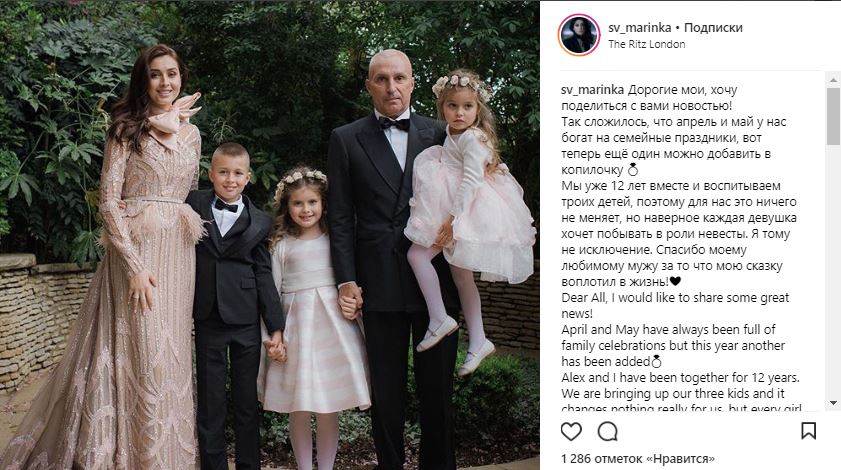This screenshot has width=841, height=470.
Task: Open 'The Ritz London' location link
Action: click(x=647, y=45)
